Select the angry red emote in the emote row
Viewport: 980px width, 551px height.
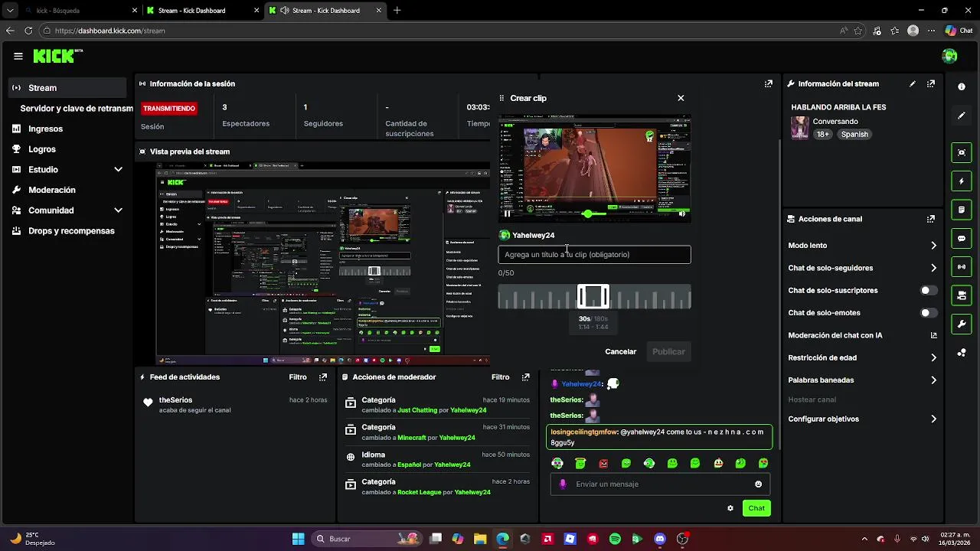coord(603,464)
